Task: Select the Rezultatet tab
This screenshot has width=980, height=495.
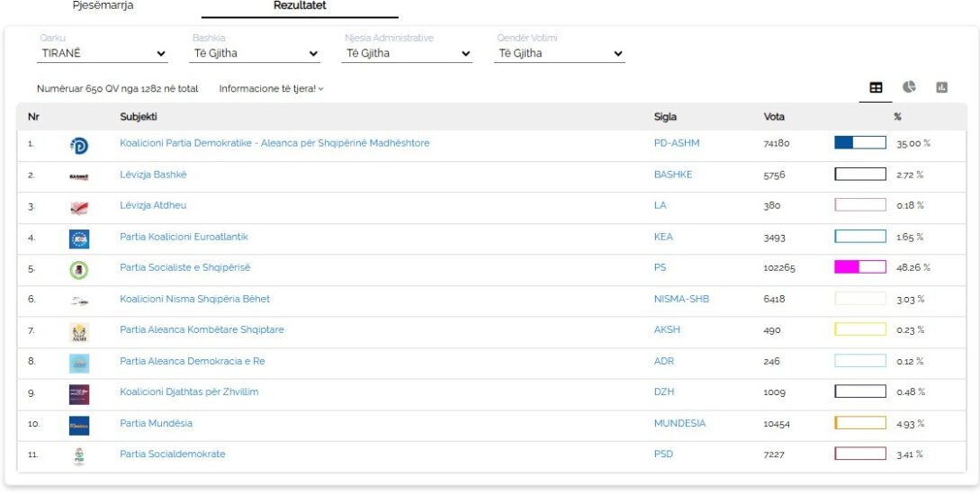Action: coord(300,6)
